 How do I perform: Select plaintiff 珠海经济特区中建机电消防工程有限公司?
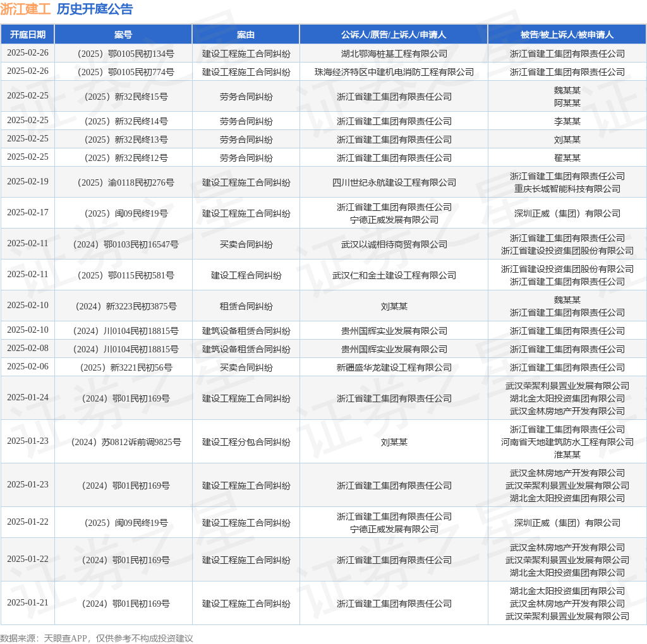coord(394,72)
